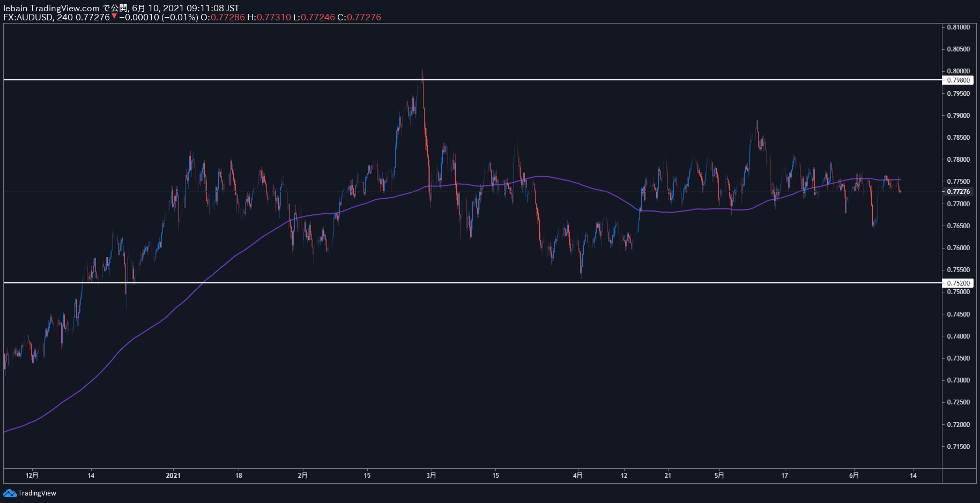Click the change text −0.00010 (−0.01%)
This screenshot has width=980, height=503.
click(x=158, y=17)
